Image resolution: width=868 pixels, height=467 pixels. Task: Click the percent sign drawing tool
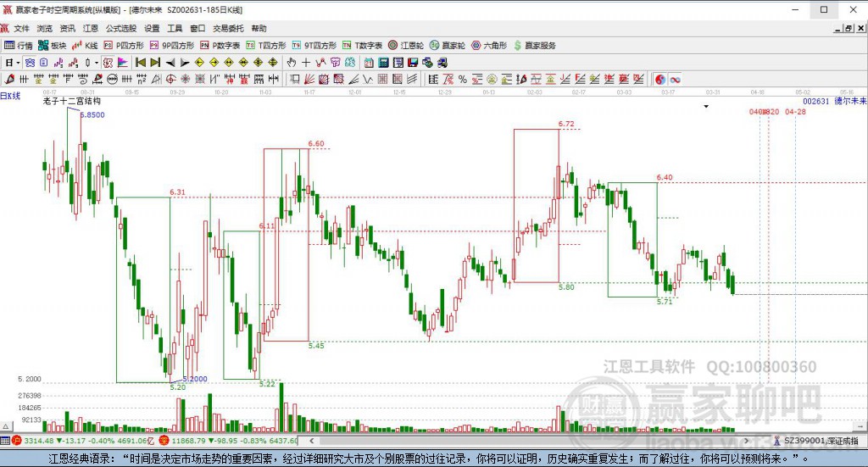point(463,80)
